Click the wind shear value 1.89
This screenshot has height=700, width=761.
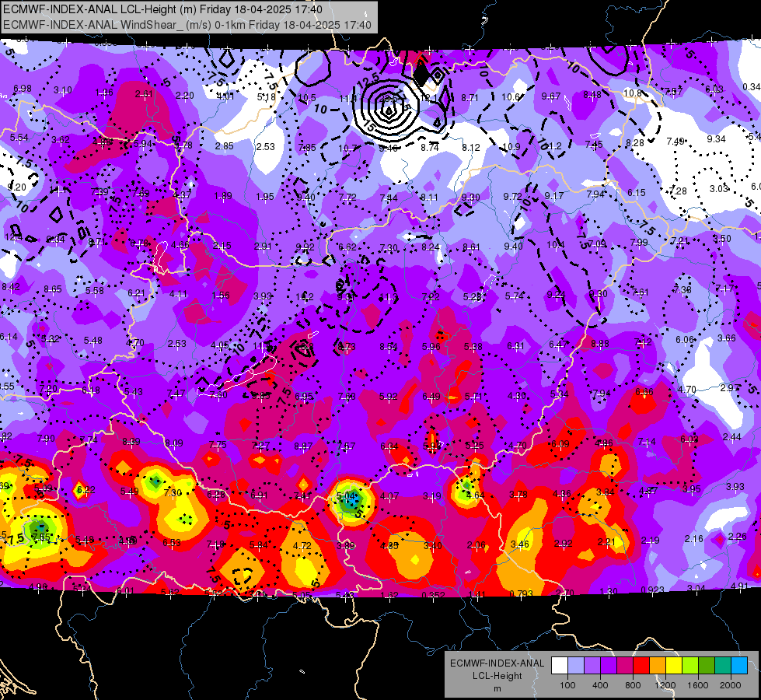tap(223, 196)
